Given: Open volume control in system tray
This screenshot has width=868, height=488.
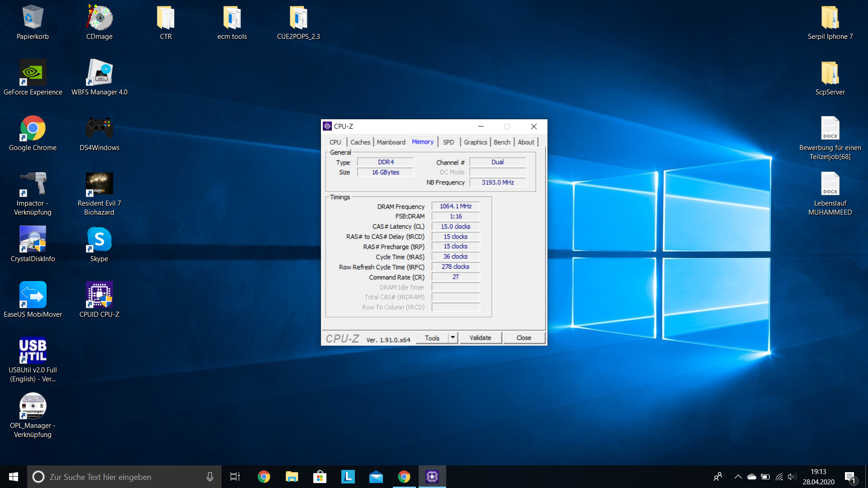Looking at the screenshot, I should coord(792,477).
